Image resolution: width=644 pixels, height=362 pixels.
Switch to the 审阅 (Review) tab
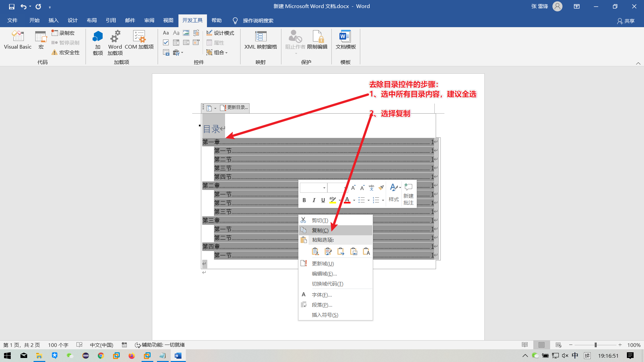149,20
